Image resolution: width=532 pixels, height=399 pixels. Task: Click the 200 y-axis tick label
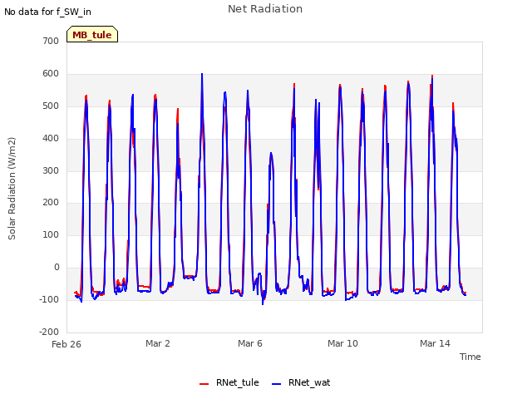pos(51,203)
